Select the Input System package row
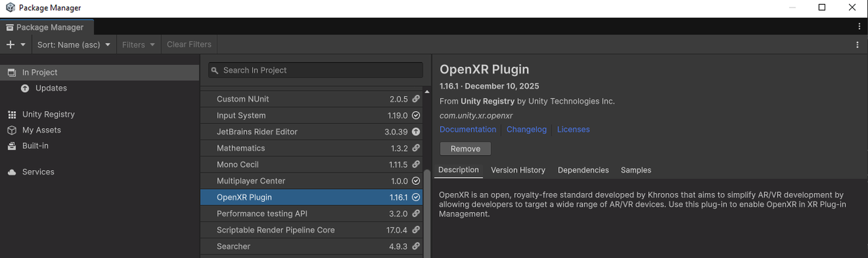Viewport: 868px width, 258px height. tap(311, 115)
